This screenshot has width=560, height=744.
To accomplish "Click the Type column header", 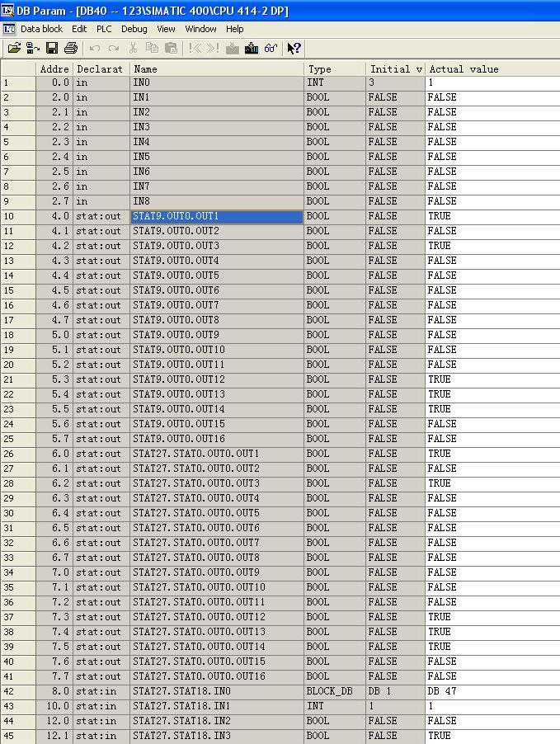I will click(x=335, y=68).
